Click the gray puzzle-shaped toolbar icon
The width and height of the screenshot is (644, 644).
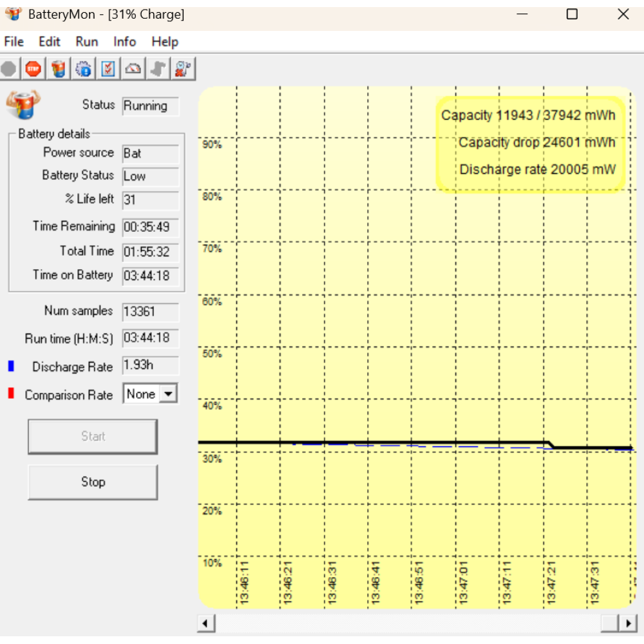click(158, 69)
